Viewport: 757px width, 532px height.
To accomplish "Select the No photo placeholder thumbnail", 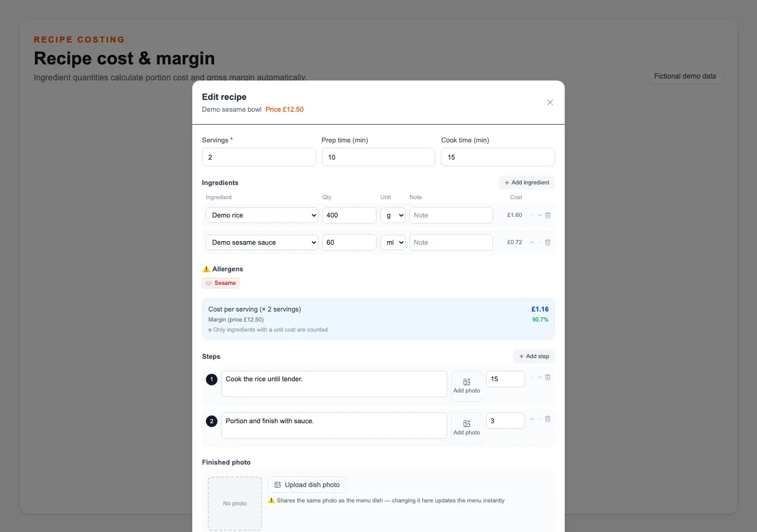I will point(235,504).
